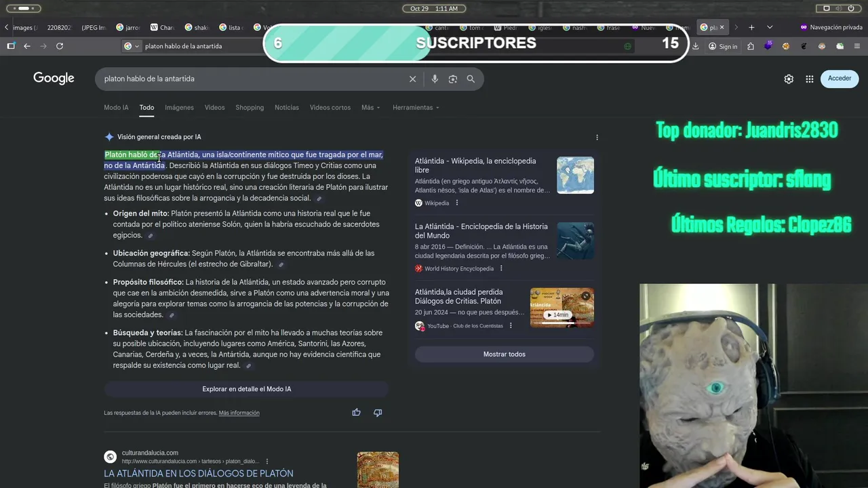Click the Wikipedia source map thumbnail

pyautogui.click(x=575, y=175)
